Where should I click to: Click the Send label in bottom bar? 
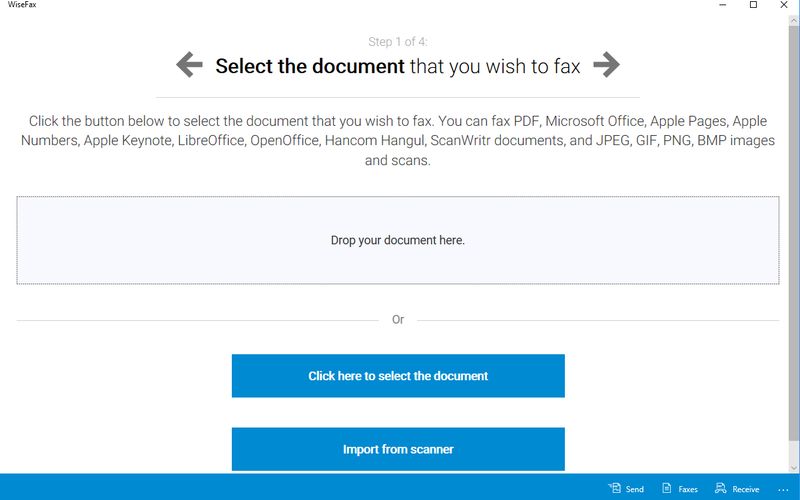[635, 489]
